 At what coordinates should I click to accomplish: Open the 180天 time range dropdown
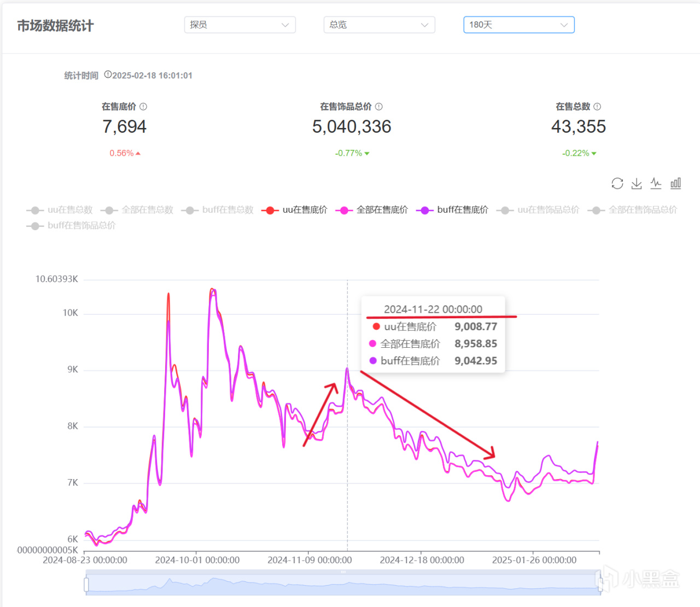[x=519, y=25]
